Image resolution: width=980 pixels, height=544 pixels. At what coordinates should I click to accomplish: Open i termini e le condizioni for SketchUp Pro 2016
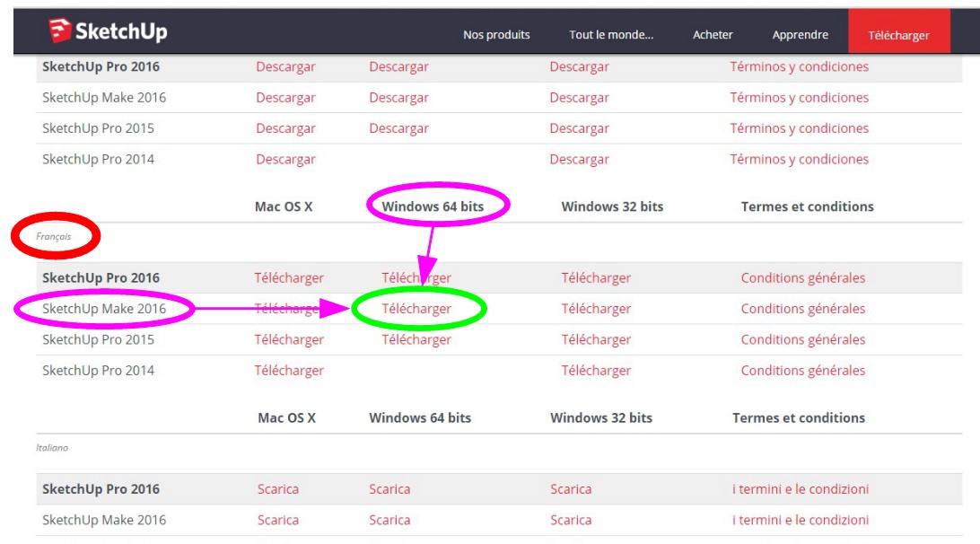801,489
